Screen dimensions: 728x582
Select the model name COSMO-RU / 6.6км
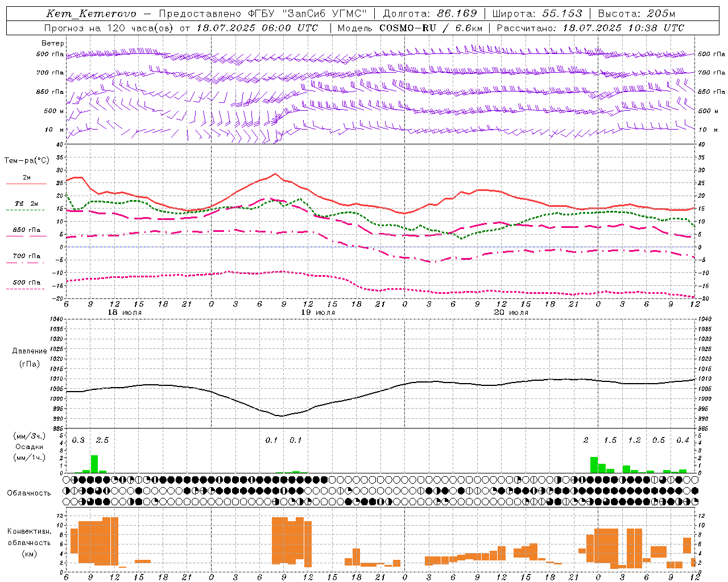click(431, 28)
